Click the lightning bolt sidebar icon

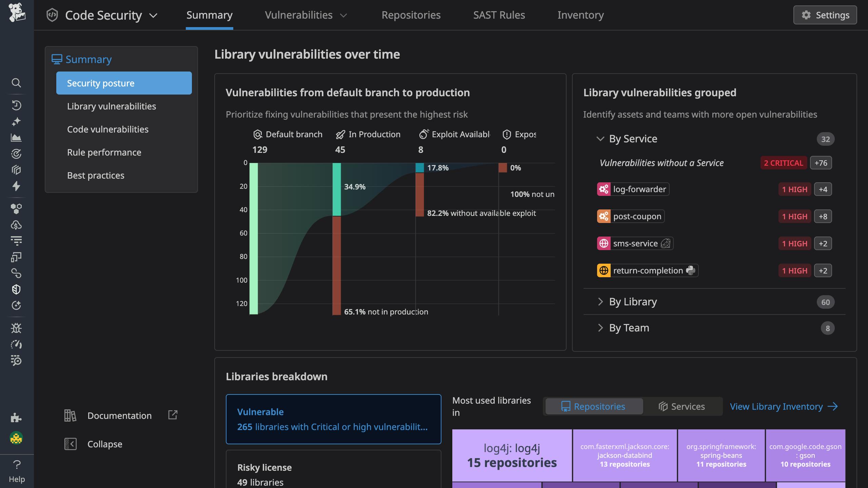(x=16, y=187)
